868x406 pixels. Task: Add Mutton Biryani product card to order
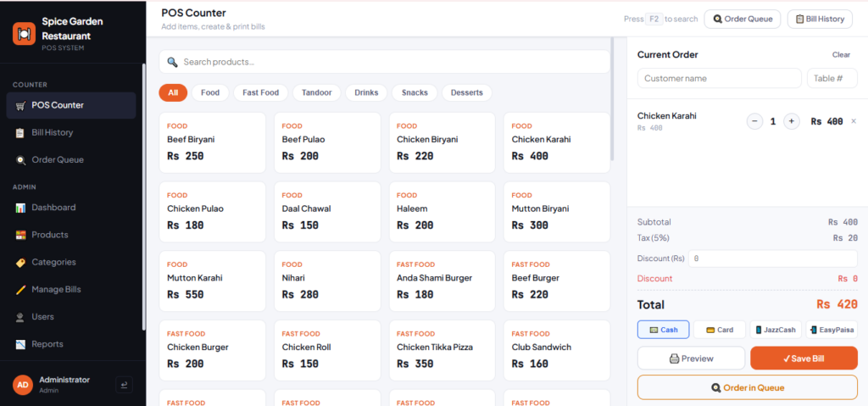pyautogui.click(x=557, y=212)
